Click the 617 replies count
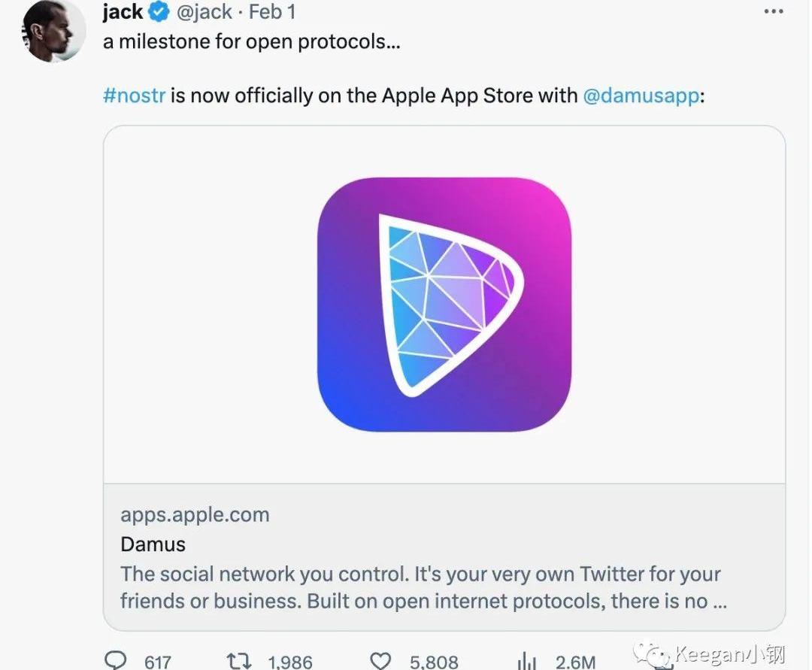Screen dimensions: 812x670 (157, 662)
